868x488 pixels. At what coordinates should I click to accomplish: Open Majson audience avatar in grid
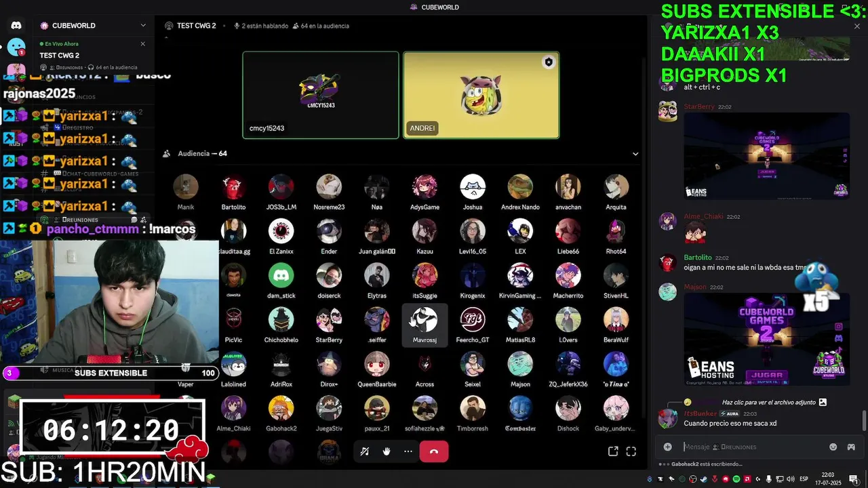pyautogui.click(x=520, y=364)
